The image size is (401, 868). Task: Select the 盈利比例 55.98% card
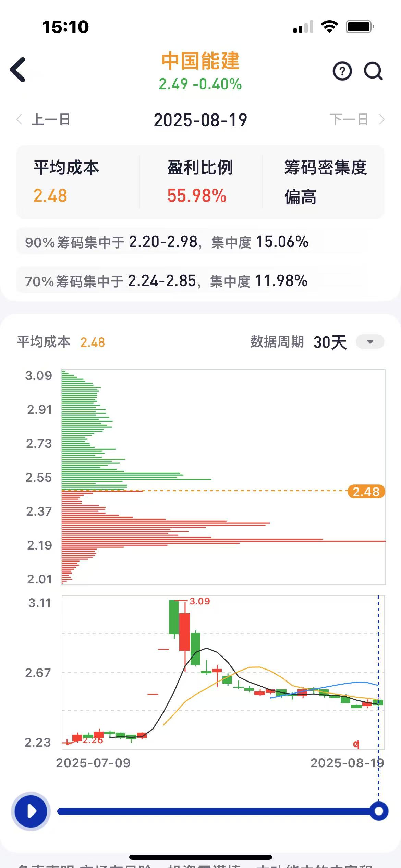200,182
